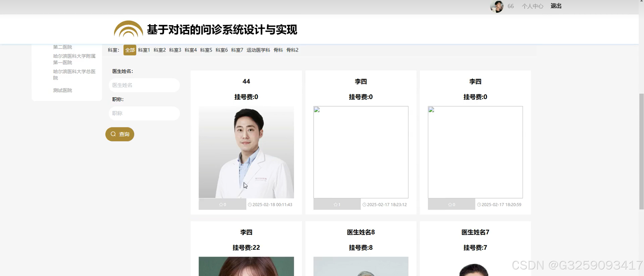
Task: Open the 李四 card image dated 18:23:12
Action: point(361,152)
